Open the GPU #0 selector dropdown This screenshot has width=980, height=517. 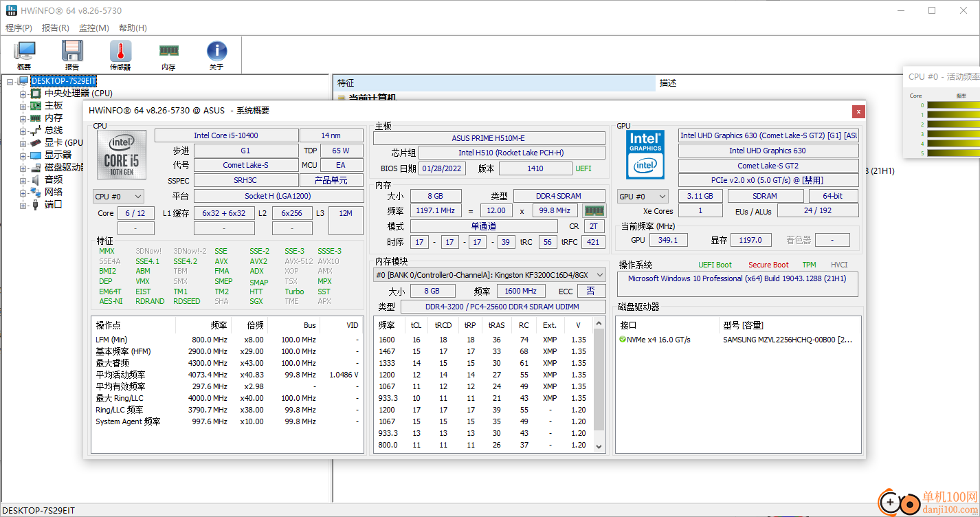click(643, 196)
